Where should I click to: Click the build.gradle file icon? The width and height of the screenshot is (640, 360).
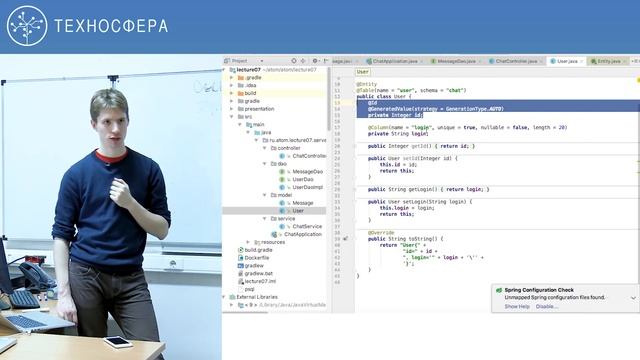click(x=240, y=250)
